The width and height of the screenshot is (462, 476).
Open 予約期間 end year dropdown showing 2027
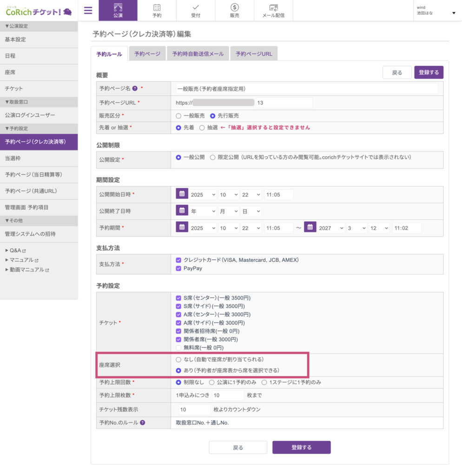331,228
